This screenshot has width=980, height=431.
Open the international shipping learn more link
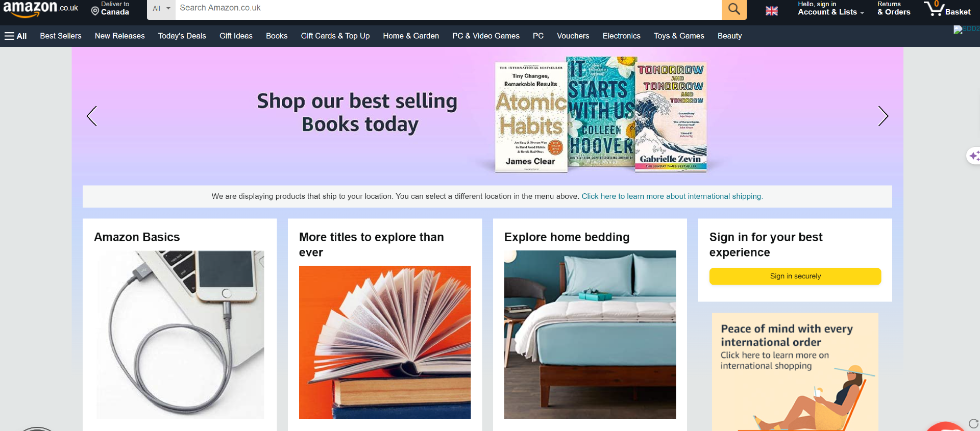coord(672,196)
